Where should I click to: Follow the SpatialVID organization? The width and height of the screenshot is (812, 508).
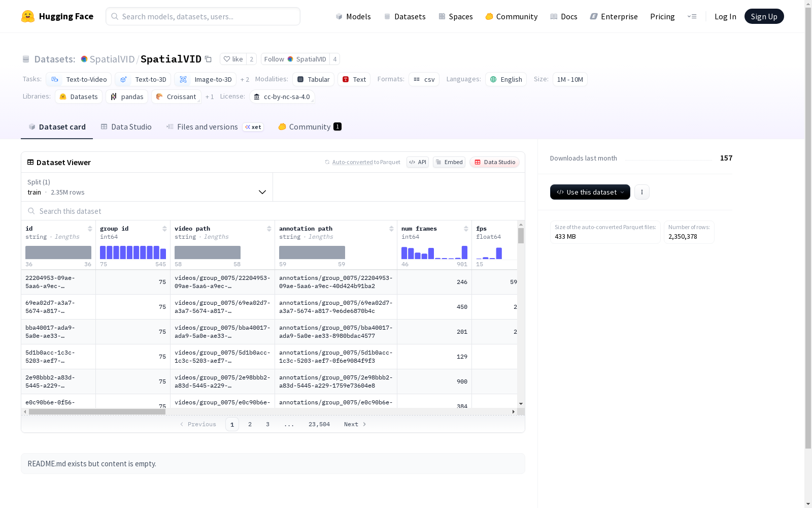(x=295, y=59)
